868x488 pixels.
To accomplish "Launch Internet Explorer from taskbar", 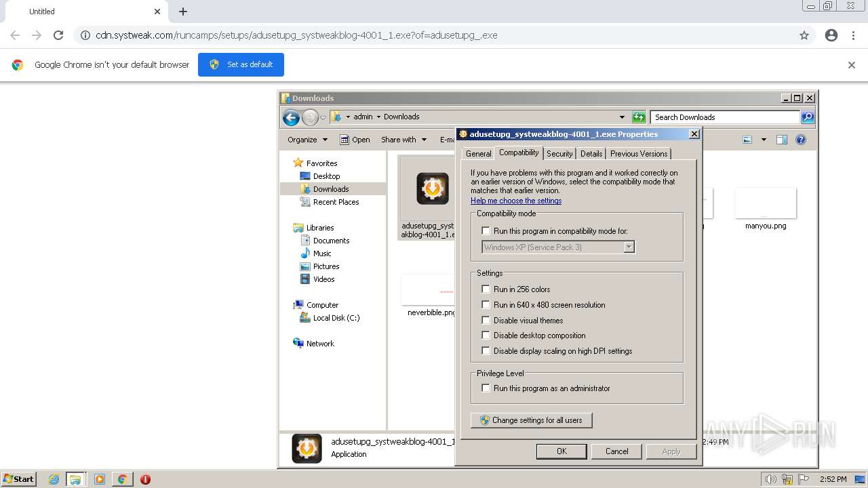I will click(54, 479).
